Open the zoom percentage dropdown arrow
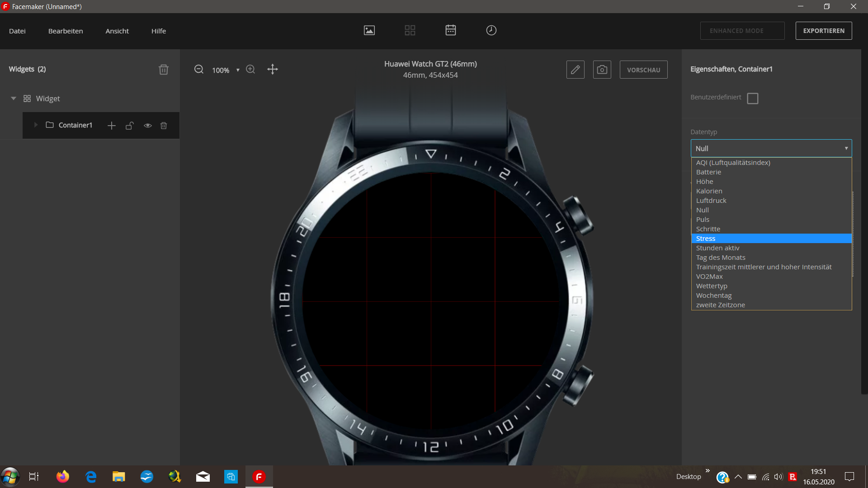 238,70
